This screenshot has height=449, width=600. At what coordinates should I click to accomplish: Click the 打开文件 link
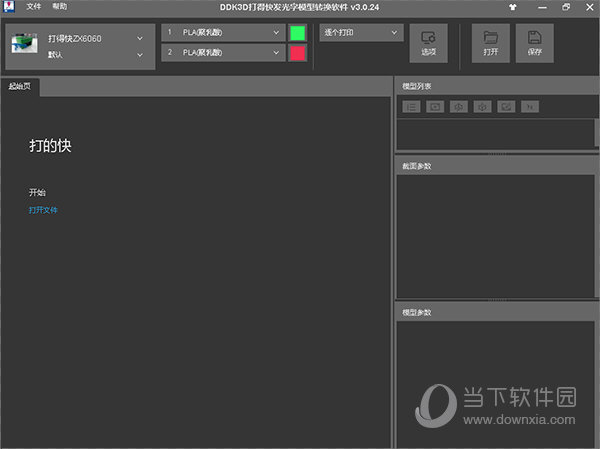point(43,210)
